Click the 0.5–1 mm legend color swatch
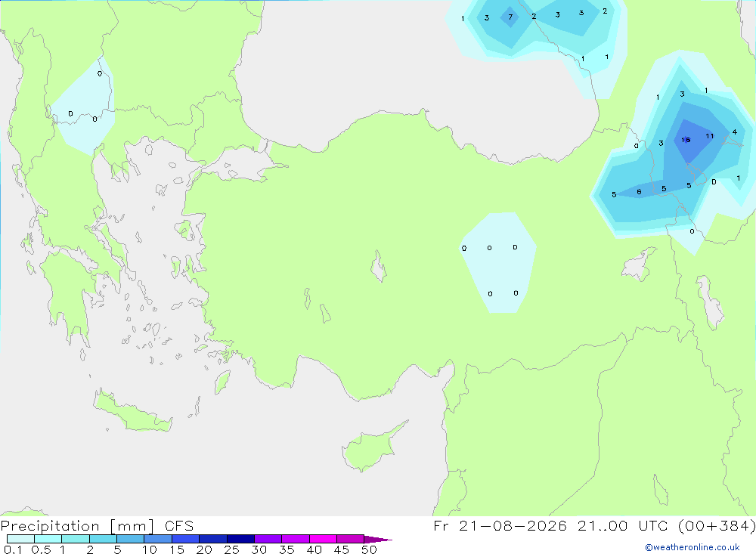Screen dimensions: 756x554 pyautogui.click(x=48, y=539)
